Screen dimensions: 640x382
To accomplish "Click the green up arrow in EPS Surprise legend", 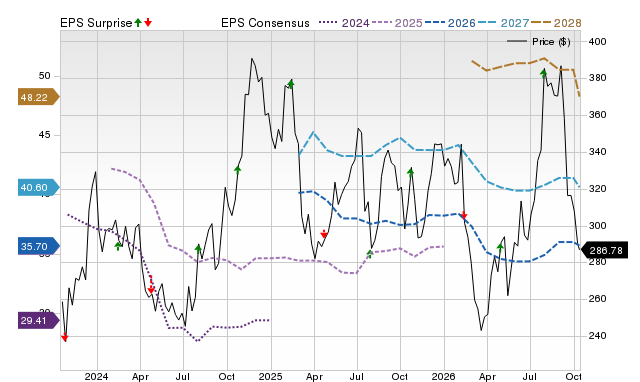I will click(138, 23).
